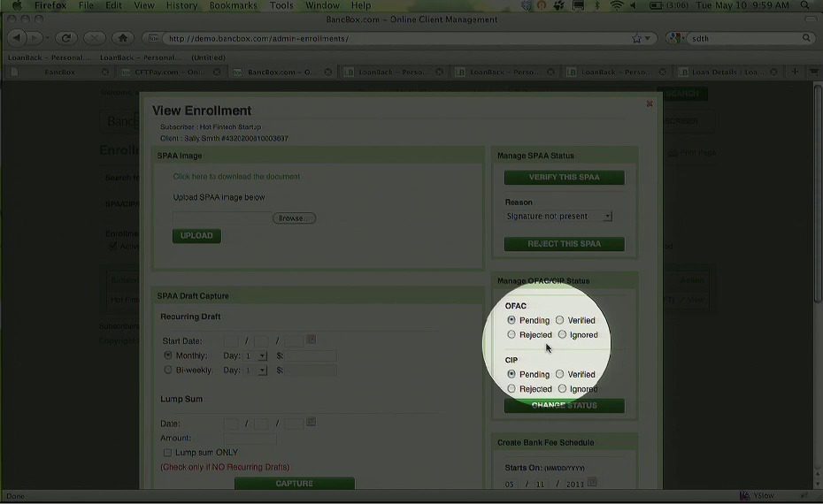Click the Firefox back navigation arrow
Screen dimensions: 823x504
pos(17,38)
